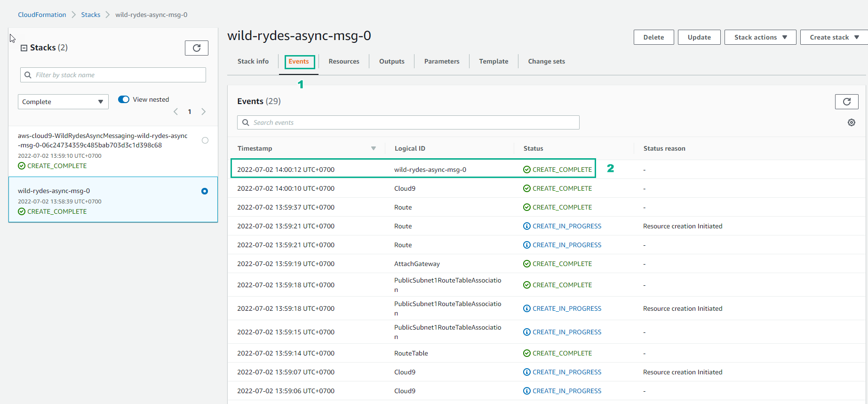
Task: Click the Delete stack button
Action: 653,37
